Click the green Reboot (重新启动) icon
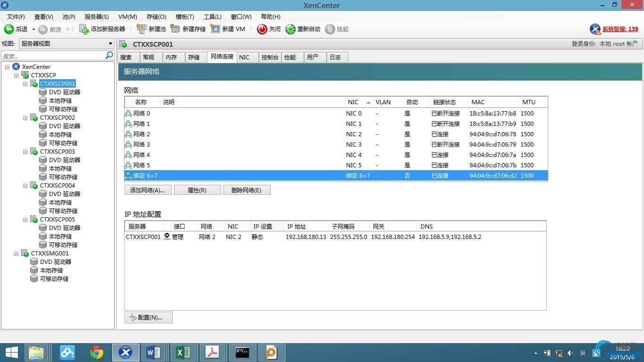Screen dimensions: 644x362 [290, 29]
